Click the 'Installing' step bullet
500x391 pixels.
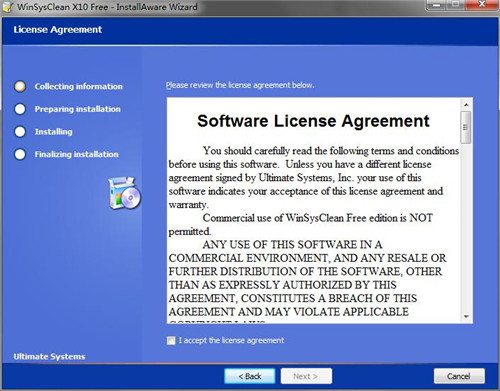click(x=20, y=132)
